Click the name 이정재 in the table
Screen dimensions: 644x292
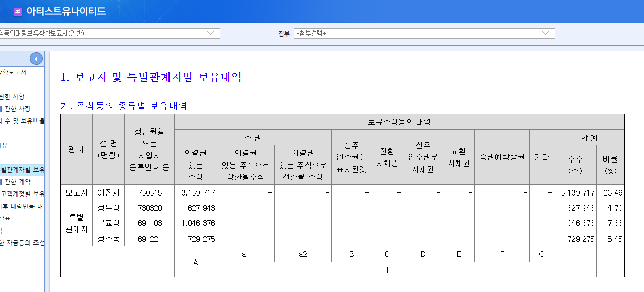[109, 192]
